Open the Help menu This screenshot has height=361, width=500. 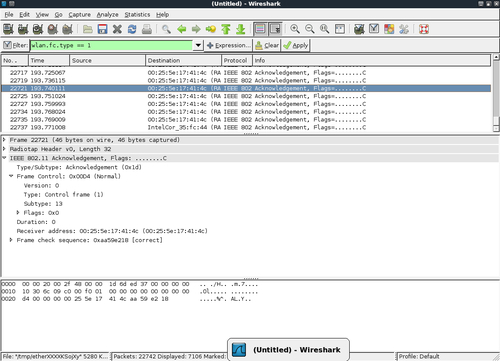[162, 15]
